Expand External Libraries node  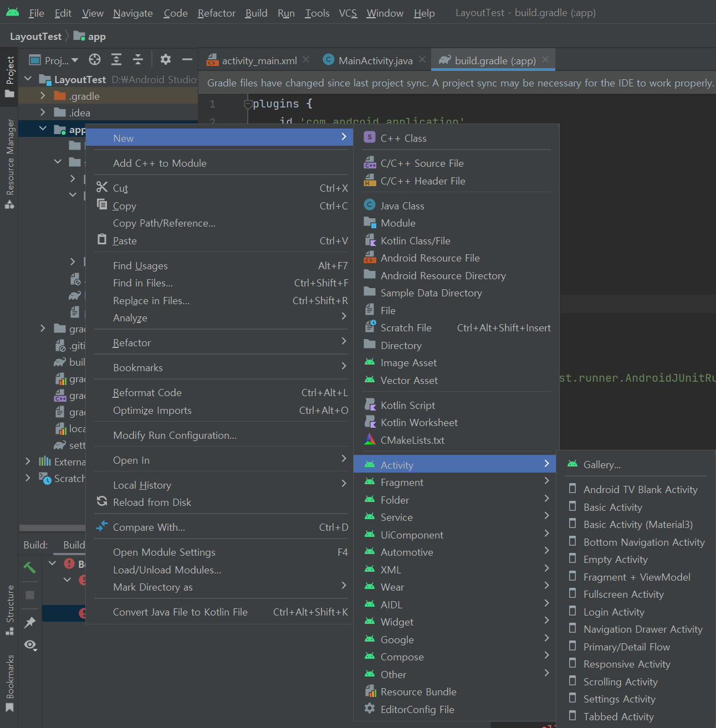point(28,461)
